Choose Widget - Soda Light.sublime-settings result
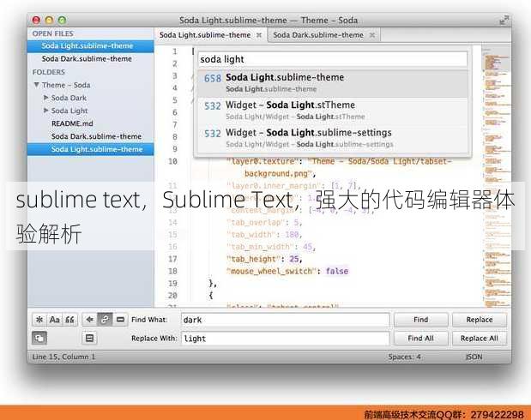This screenshot has height=420, width=531. point(333,138)
